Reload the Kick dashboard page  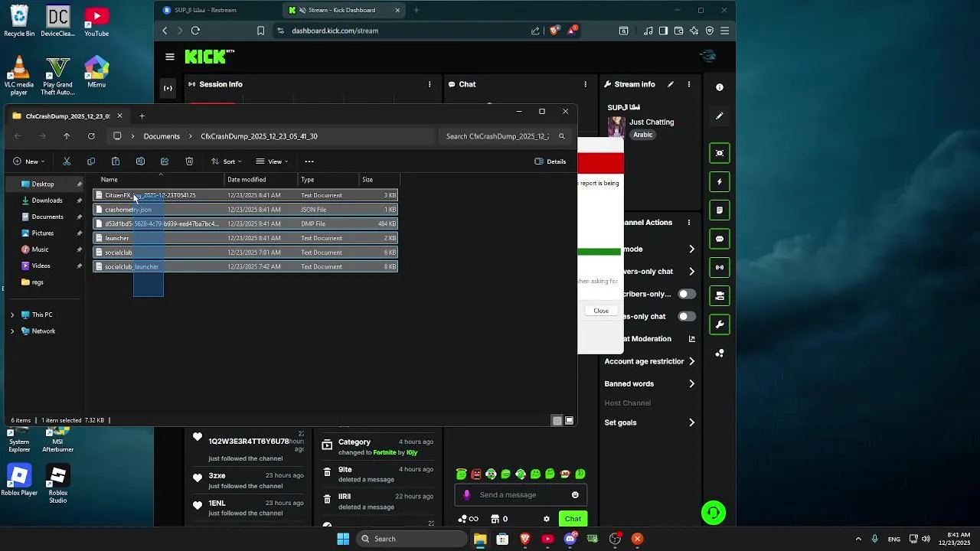point(195,31)
